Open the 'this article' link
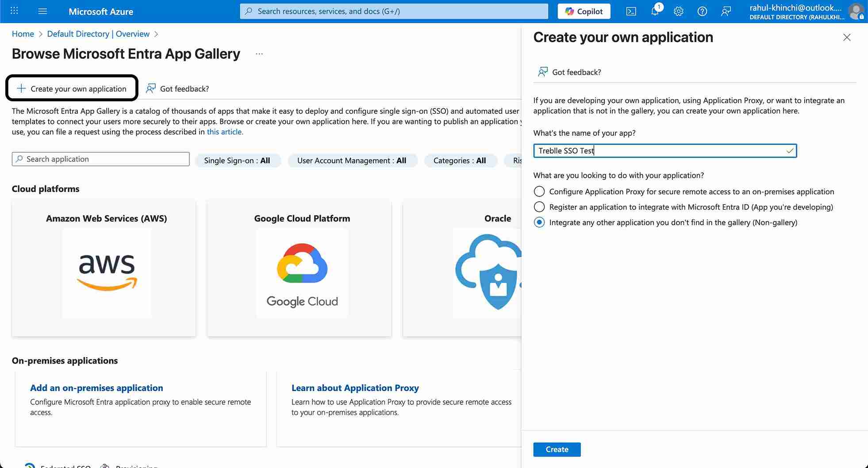 pyautogui.click(x=224, y=131)
